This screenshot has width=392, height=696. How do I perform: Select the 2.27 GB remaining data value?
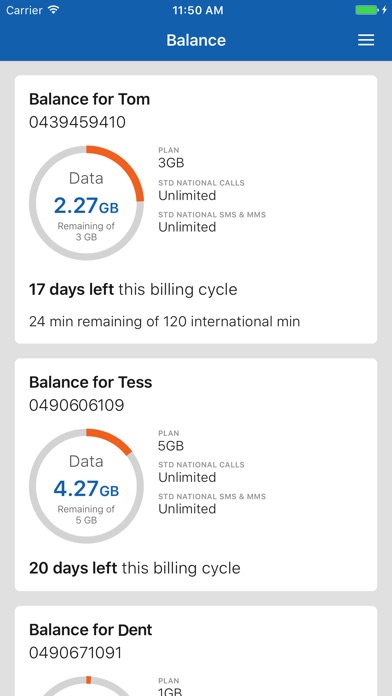point(86,206)
